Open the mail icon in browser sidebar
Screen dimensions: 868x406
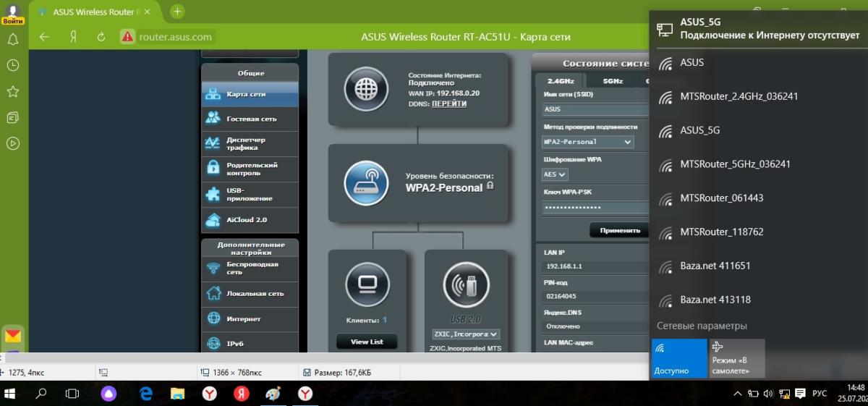(13, 336)
